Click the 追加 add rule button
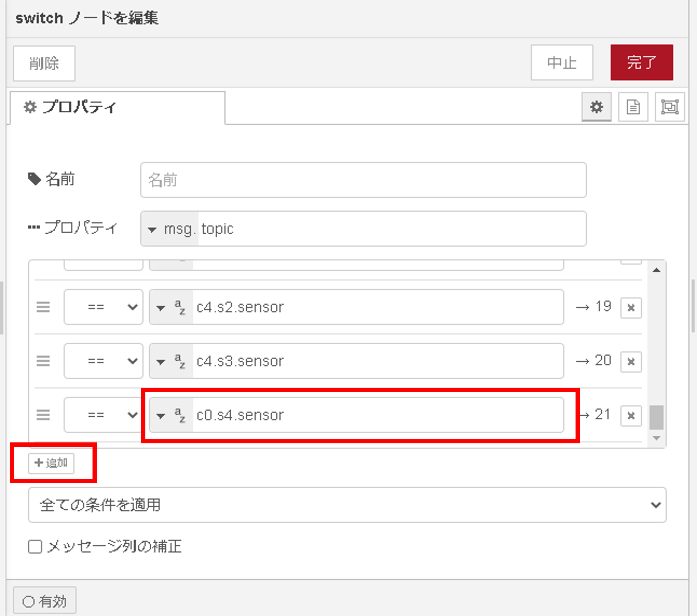Image resolution: width=697 pixels, height=616 pixels. 51,463
